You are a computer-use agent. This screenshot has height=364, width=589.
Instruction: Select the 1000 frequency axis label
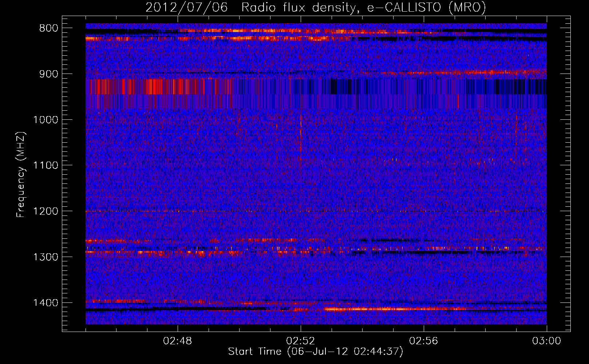tap(46, 120)
